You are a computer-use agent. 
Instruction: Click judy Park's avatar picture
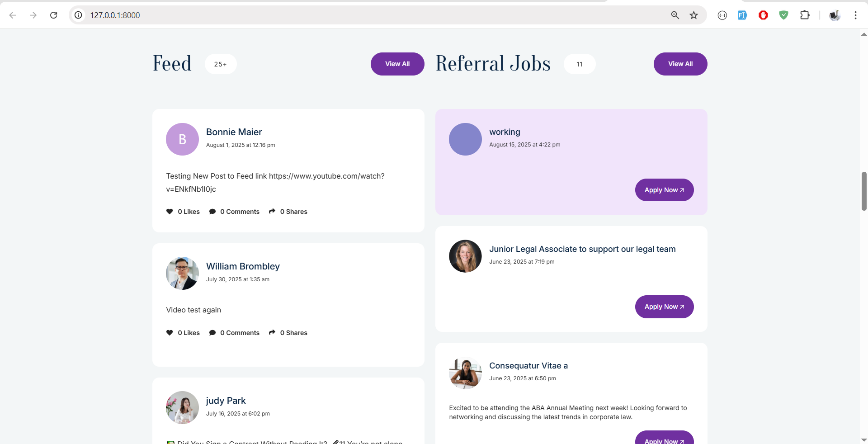click(182, 408)
